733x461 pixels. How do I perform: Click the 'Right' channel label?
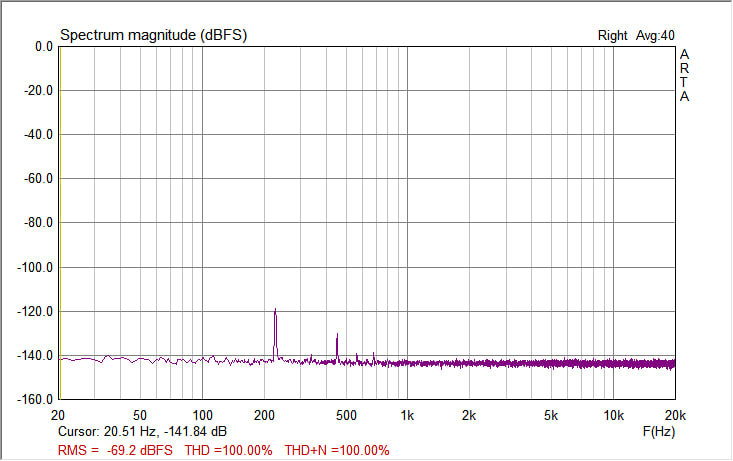612,36
